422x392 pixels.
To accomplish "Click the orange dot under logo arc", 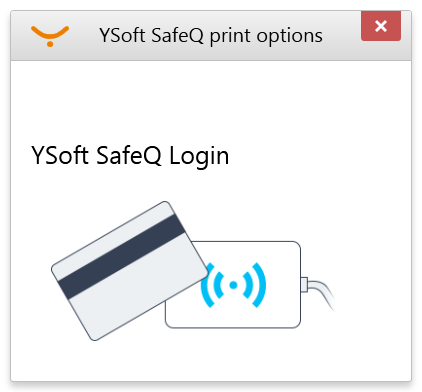I will (50, 44).
